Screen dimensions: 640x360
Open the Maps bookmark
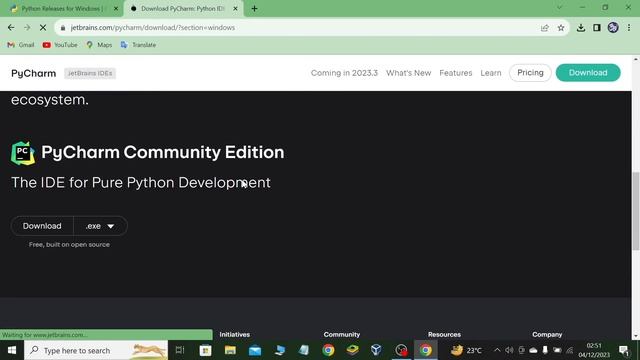pos(99,45)
